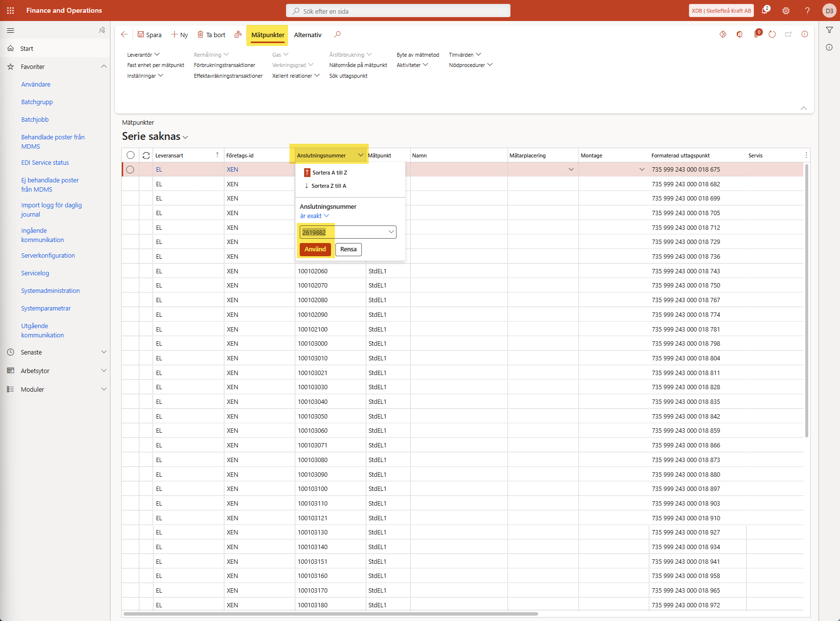
Task: Open the Alternativ tab
Action: (x=308, y=35)
